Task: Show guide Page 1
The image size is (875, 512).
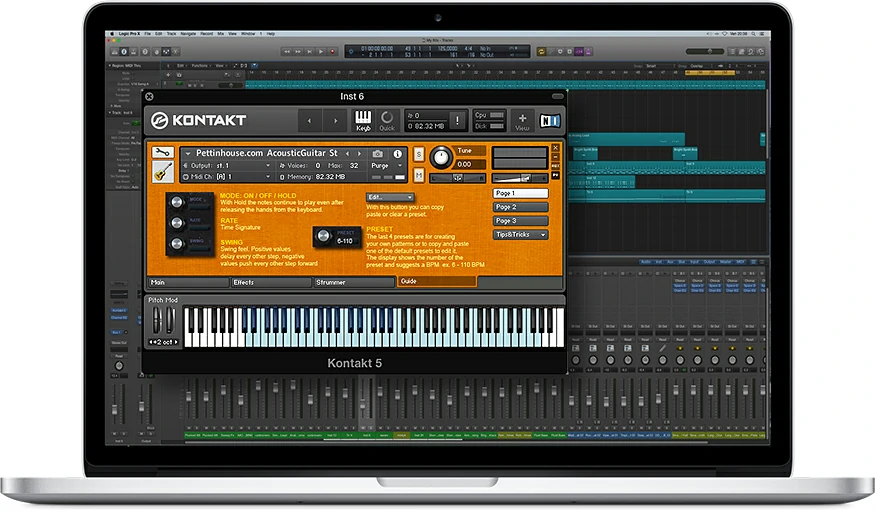Action: (x=520, y=194)
